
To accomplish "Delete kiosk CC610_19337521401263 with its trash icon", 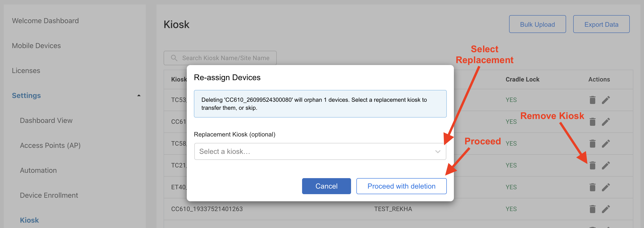I will [x=592, y=209].
